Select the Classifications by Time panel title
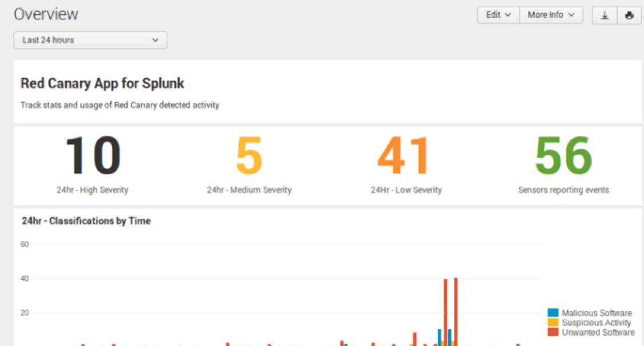 pos(86,221)
